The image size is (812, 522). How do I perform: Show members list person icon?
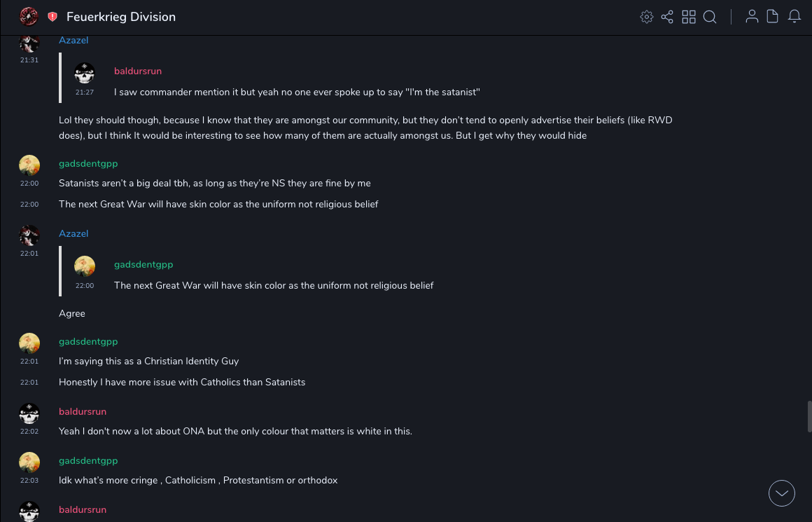point(752,17)
